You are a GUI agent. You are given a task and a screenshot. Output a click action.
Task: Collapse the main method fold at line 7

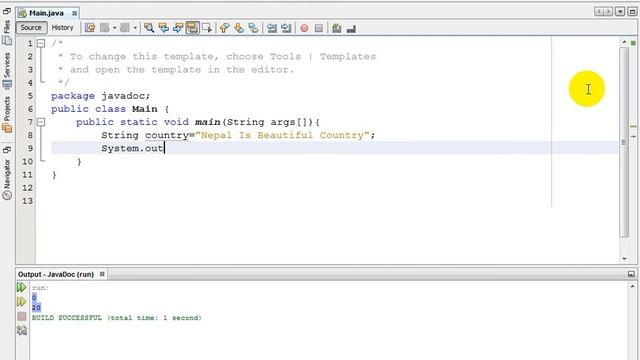click(x=41, y=122)
